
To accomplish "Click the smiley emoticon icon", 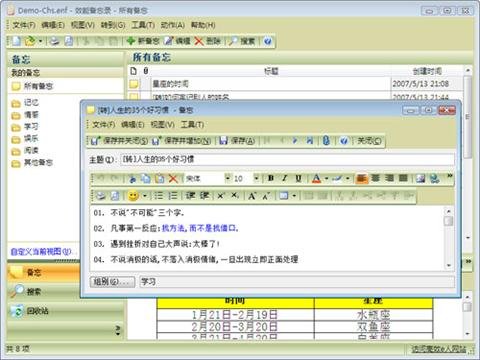I will click(x=133, y=196).
